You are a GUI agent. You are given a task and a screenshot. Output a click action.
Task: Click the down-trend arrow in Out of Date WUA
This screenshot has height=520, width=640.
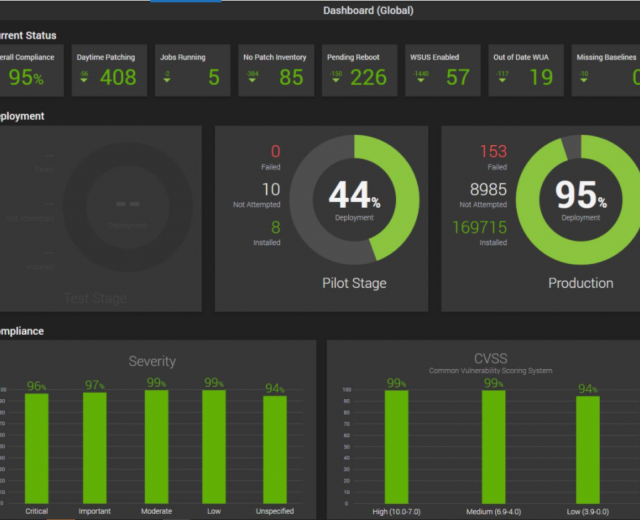point(502,80)
